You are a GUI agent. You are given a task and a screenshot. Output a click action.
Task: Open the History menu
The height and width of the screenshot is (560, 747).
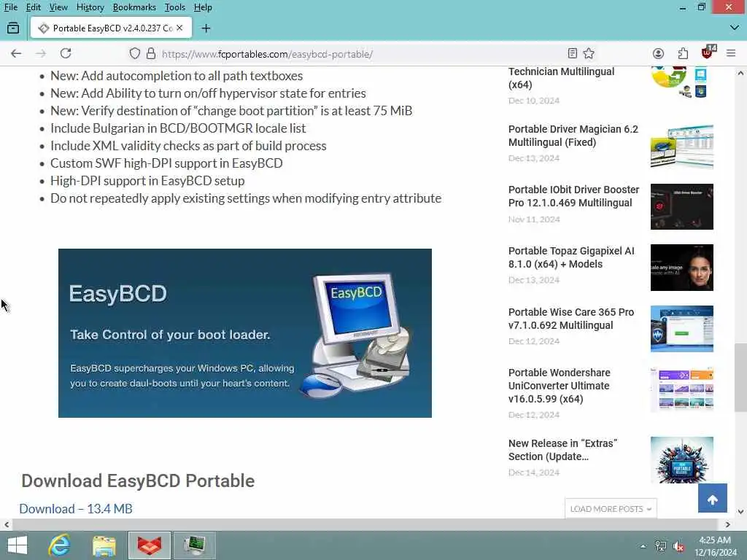pos(90,7)
